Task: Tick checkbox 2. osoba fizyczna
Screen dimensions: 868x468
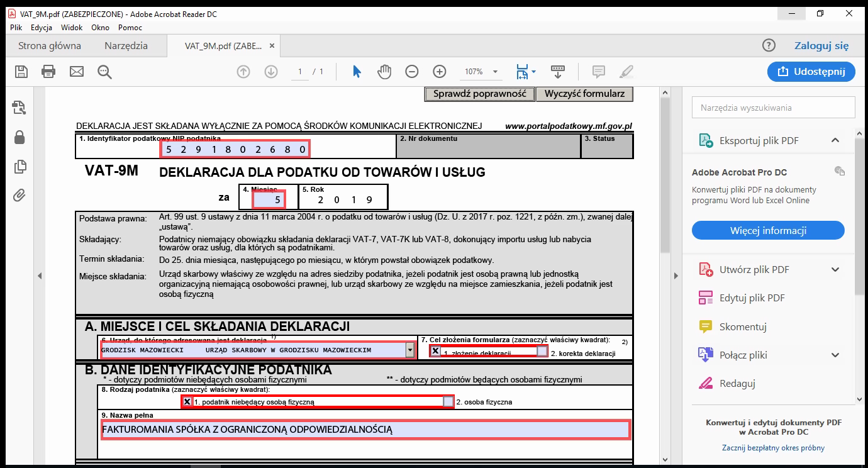Action: [x=448, y=401]
